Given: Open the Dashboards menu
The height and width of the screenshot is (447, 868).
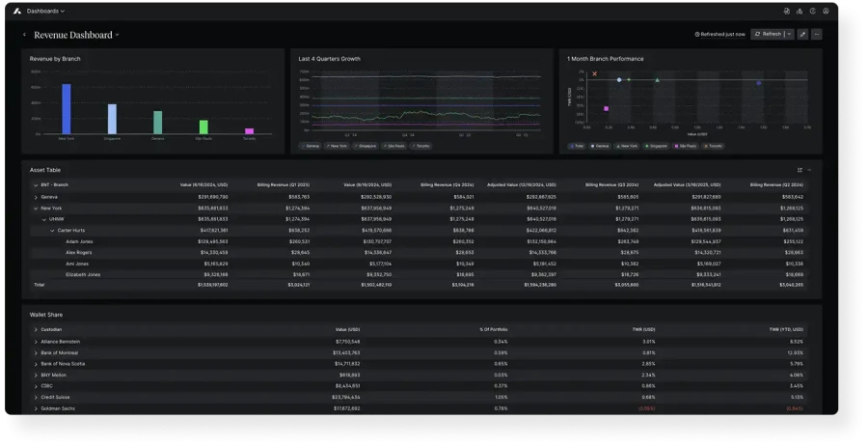Looking at the screenshot, I should [x=45, y=11].
